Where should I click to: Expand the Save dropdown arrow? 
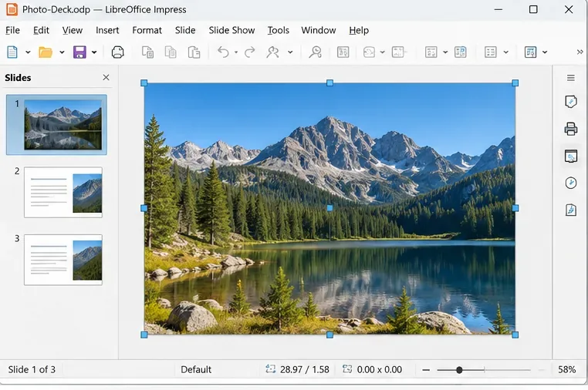coord(94,52)
